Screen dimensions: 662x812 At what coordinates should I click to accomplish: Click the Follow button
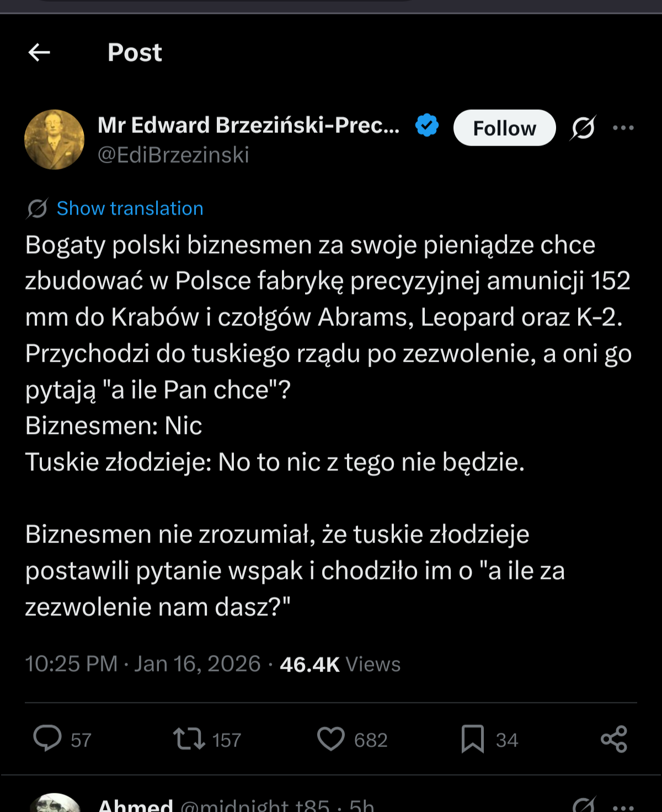tap(504, 128)
